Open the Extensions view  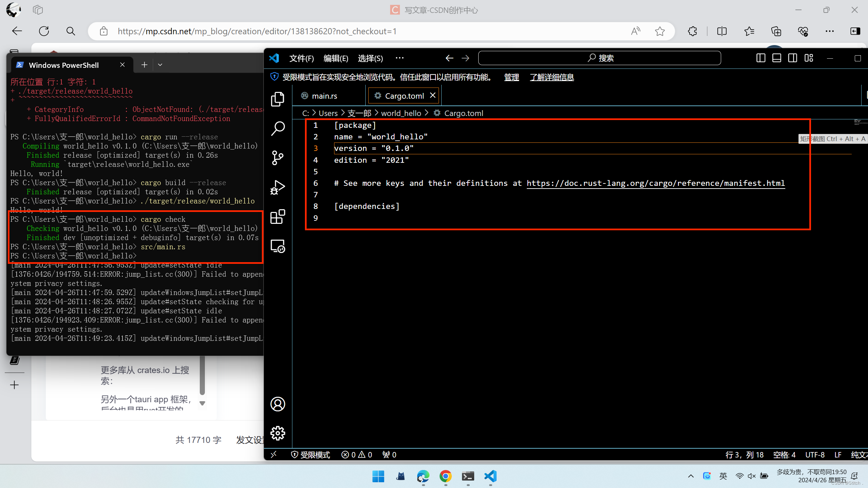tap(277, 216)
